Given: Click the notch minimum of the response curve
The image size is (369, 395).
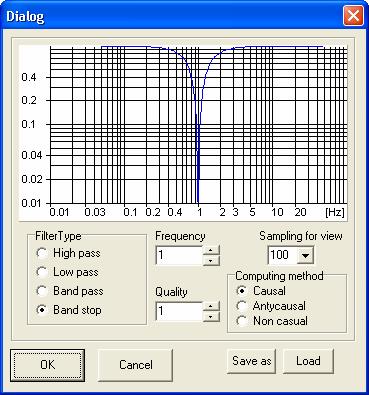Looking at the screenshot, I should 198,202.
